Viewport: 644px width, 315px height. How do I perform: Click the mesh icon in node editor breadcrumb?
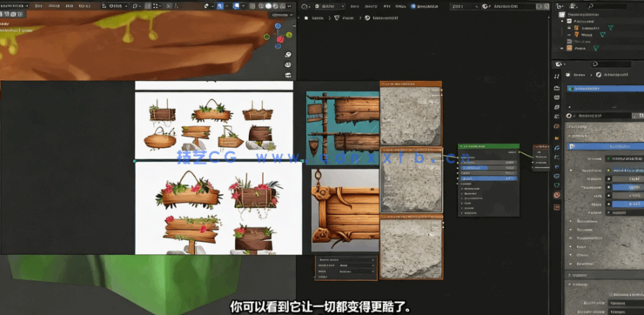[x=337, y=18]
